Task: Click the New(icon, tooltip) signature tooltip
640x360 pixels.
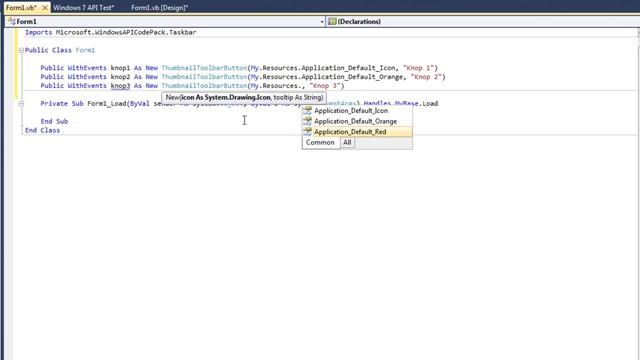Action: (x=244, y=98)
